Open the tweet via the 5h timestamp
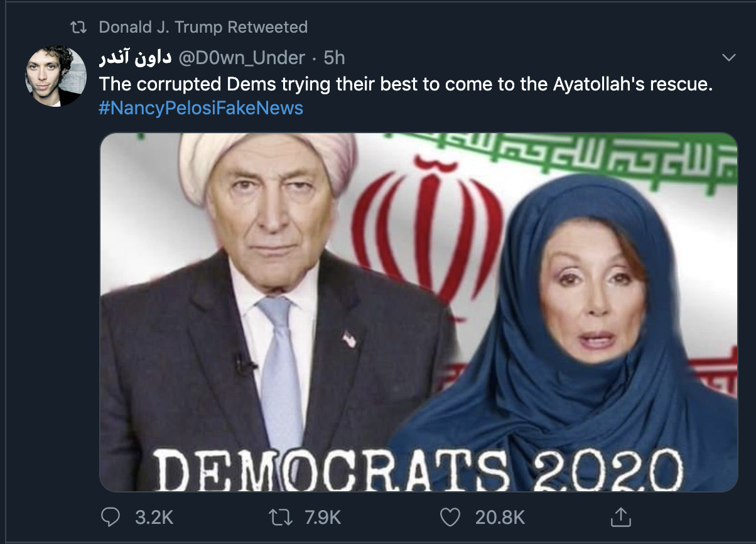The image size is (756, 544). [334, 58]
